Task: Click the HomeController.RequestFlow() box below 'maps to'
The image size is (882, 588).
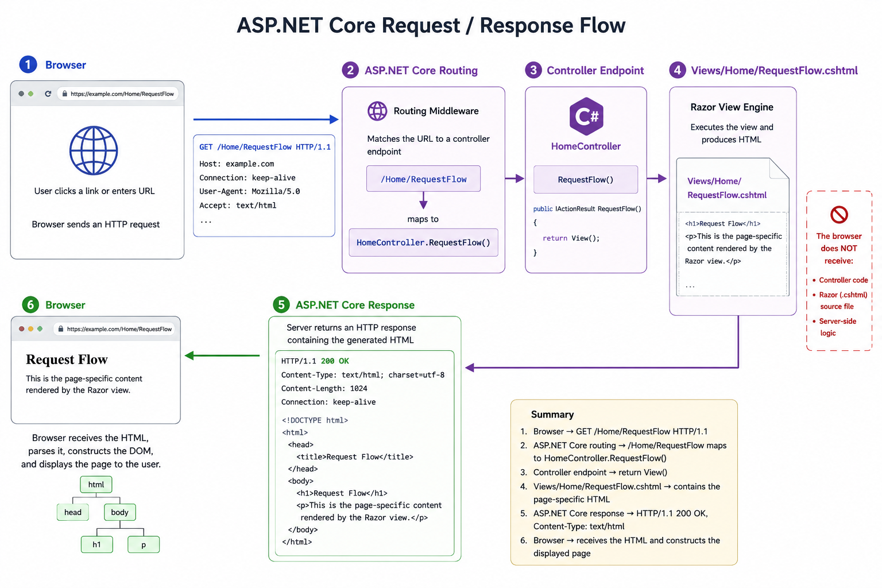Action: click(424, 242)
